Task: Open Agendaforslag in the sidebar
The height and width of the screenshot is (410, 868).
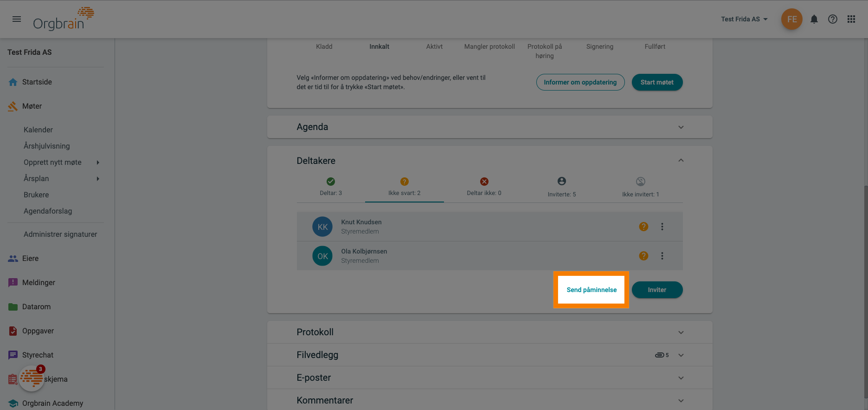Action: (x=48, y=211)
